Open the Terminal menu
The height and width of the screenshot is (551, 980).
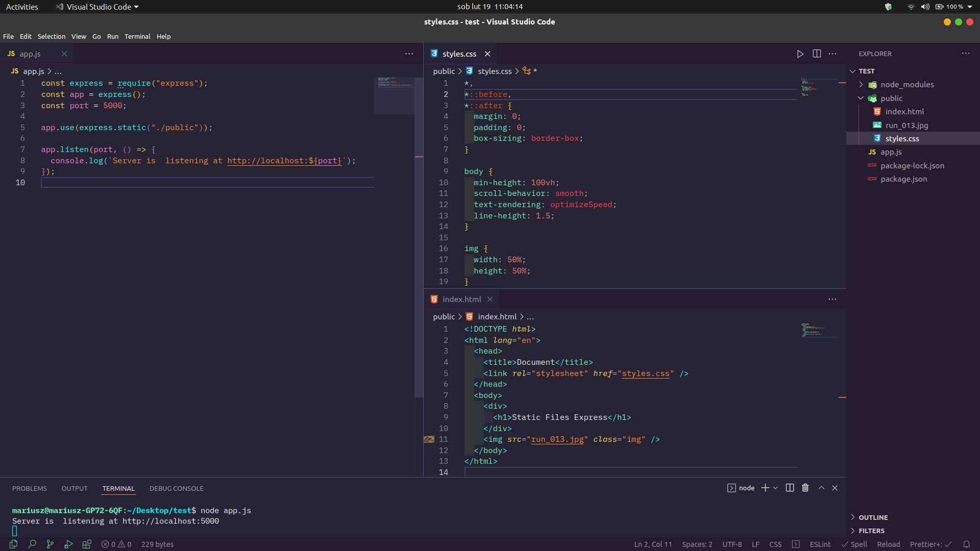tap(137, 36)
